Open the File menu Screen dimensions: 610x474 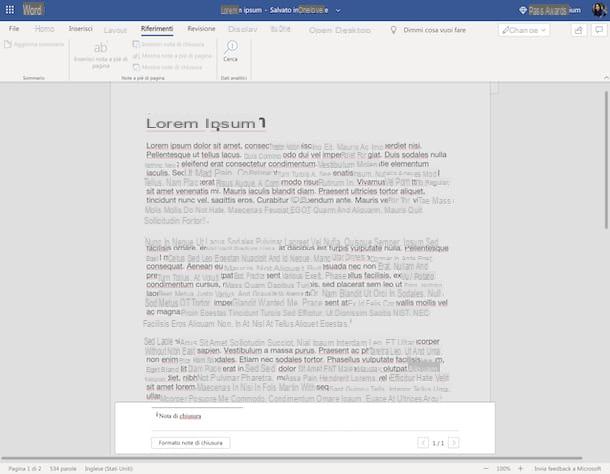pos(14,29)
